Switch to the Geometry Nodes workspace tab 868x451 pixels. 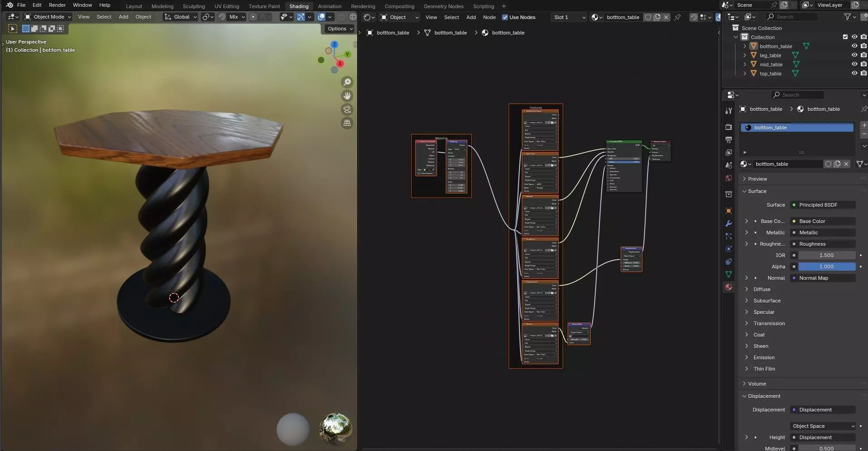(443, 6)
